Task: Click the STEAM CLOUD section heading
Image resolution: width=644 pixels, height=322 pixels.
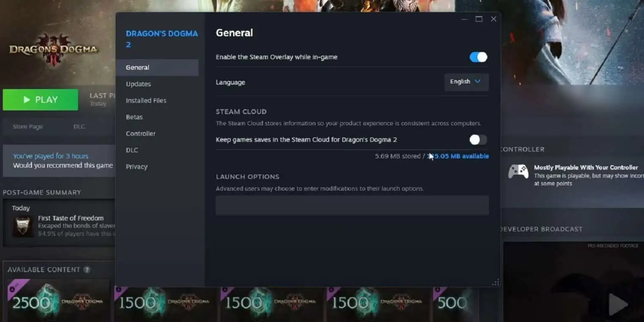Action: (241, 111)
